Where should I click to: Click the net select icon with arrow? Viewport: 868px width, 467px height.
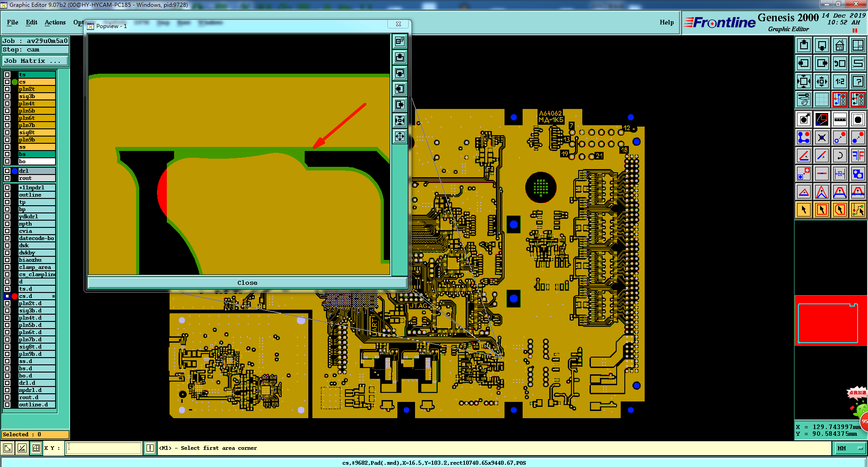[x=858, y=210]
